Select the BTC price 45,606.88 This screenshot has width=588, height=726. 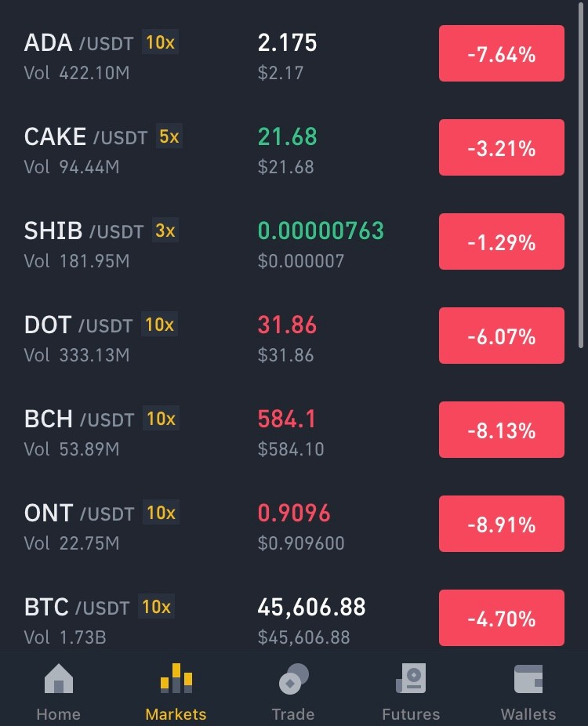(x=311, y=607)
